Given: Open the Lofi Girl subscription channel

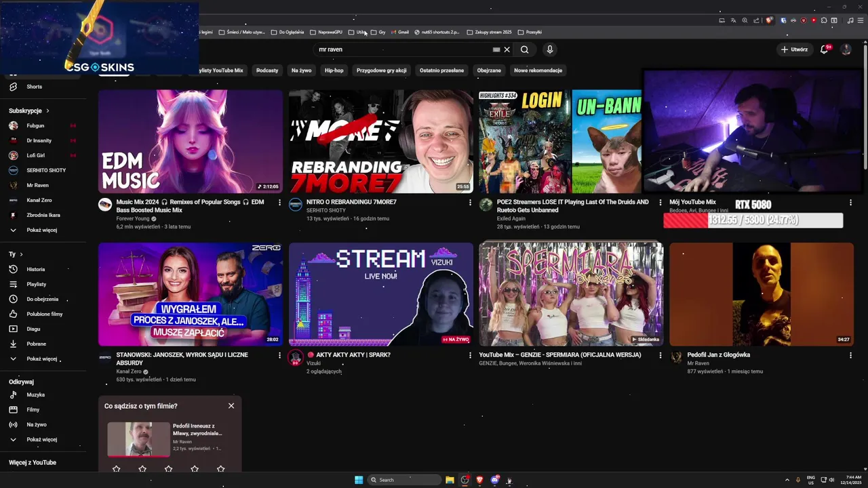Looking at the screenshot, I should 43,155.
